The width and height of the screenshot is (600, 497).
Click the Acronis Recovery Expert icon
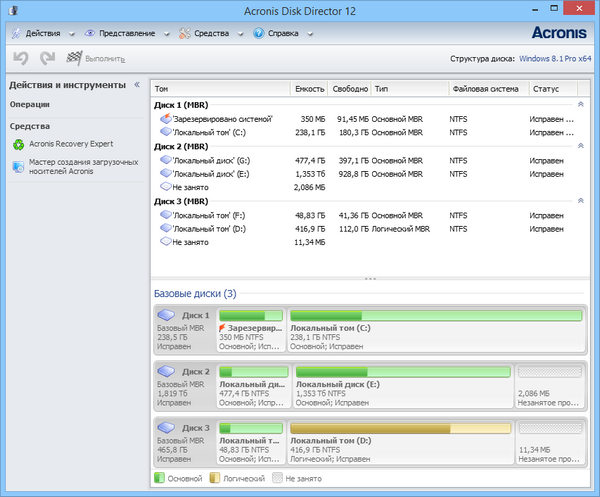(x=19, y=144)
